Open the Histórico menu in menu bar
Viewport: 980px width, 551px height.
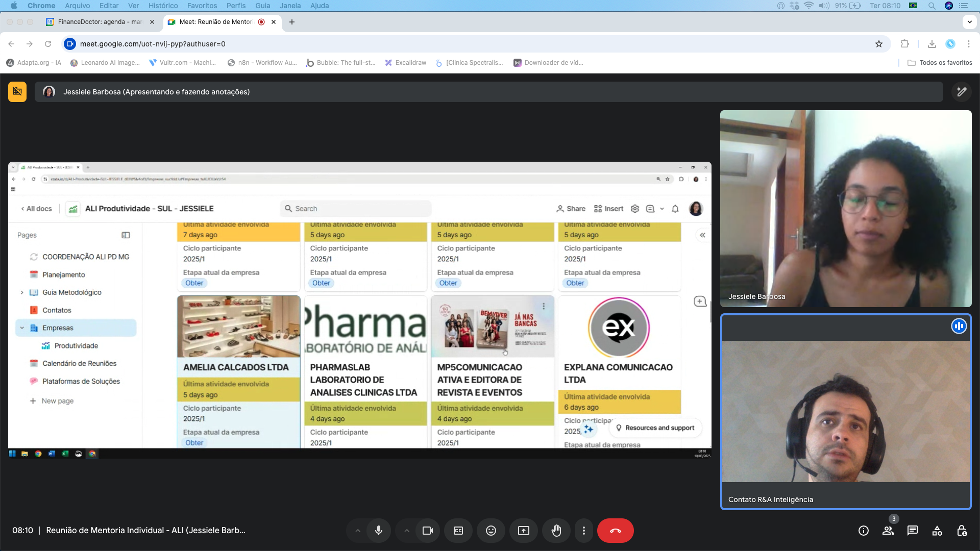[163, 6]
